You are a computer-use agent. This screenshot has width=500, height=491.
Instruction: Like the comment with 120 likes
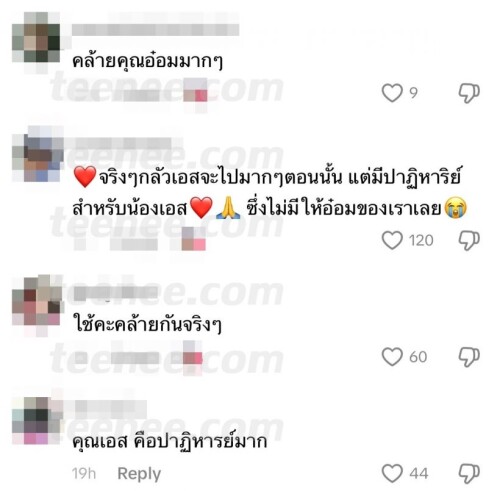click(392, 240)
